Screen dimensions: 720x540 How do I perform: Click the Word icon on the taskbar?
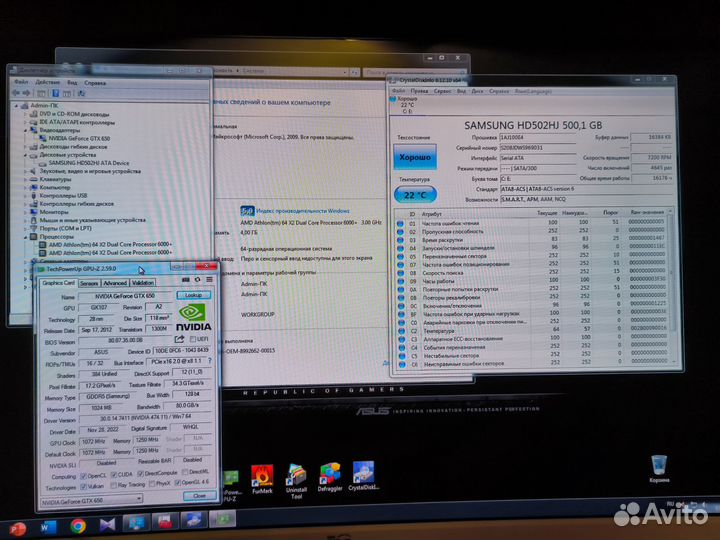[x=48, y=527]
